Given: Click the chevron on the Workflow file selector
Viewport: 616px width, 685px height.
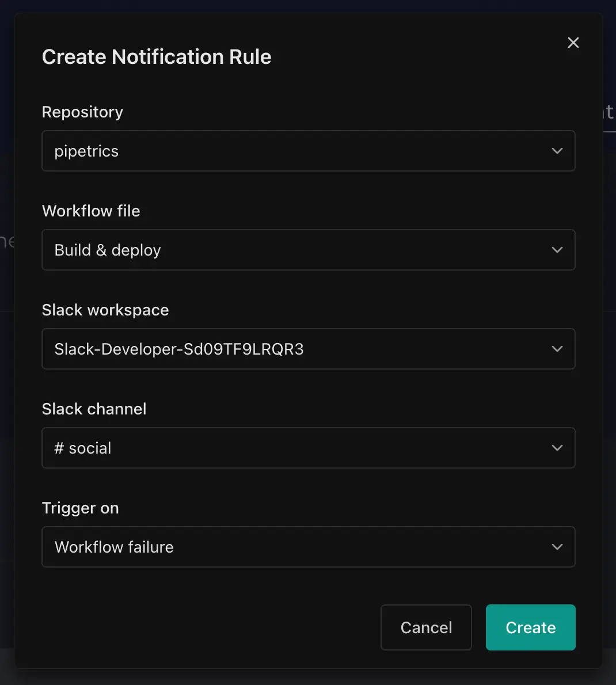Looking at the screenshot, I should [x=557, y=250].
